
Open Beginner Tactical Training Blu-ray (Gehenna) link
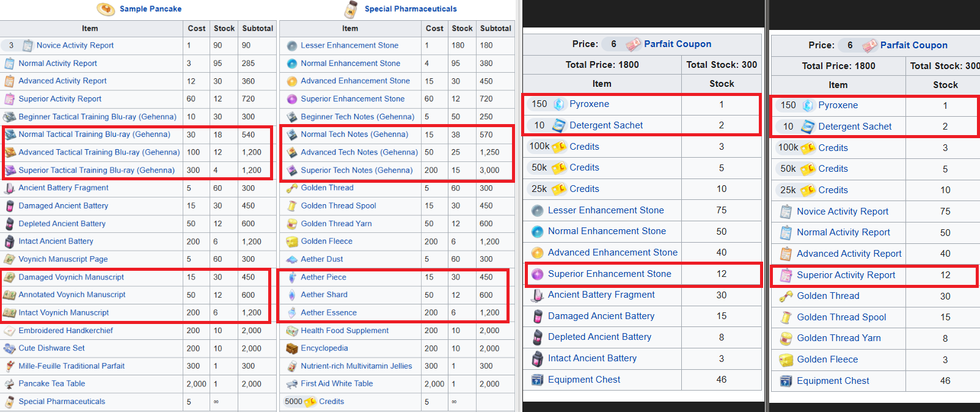click(x=97, y=117)
